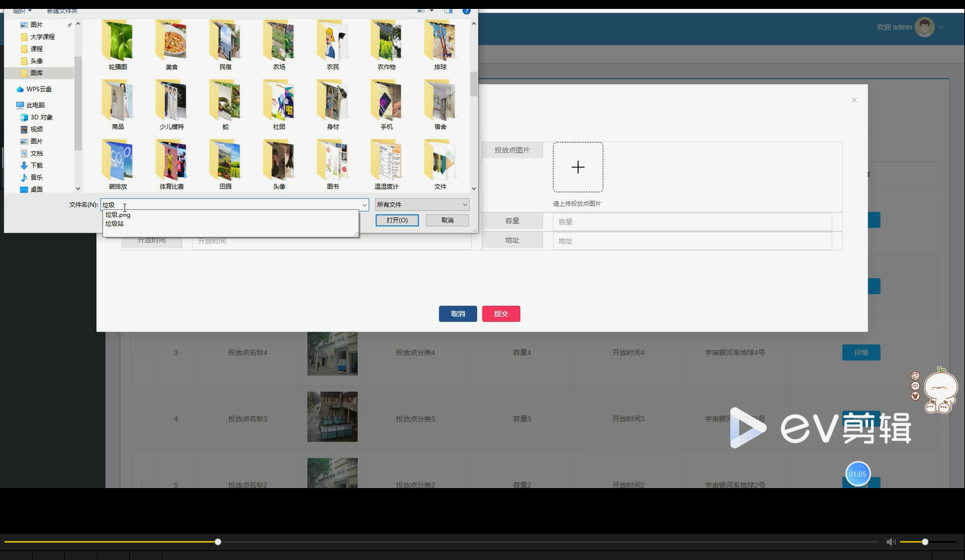This screenshot has width=965, height=560.
Task: Click the 田园 folder
Action: click(x=225, y=164)
